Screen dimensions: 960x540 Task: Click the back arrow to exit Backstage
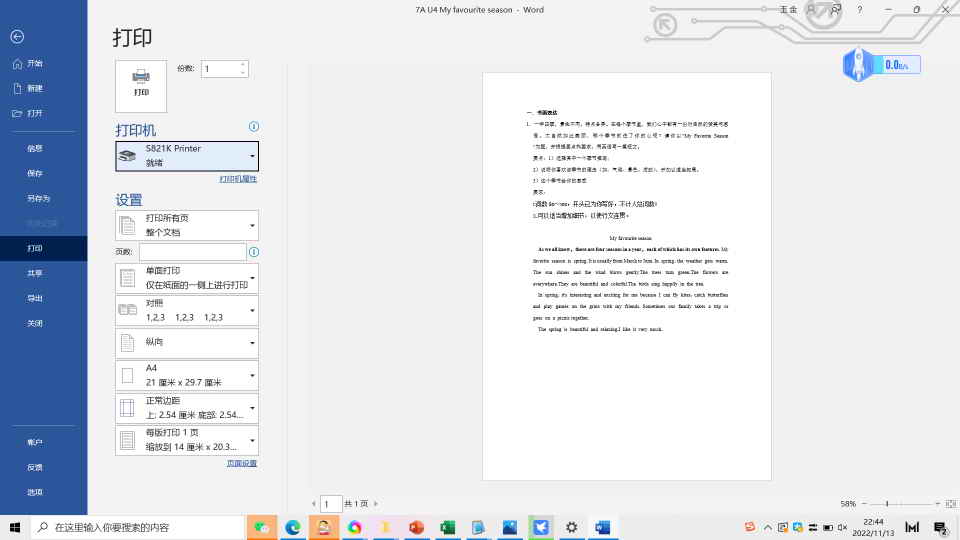17,37
